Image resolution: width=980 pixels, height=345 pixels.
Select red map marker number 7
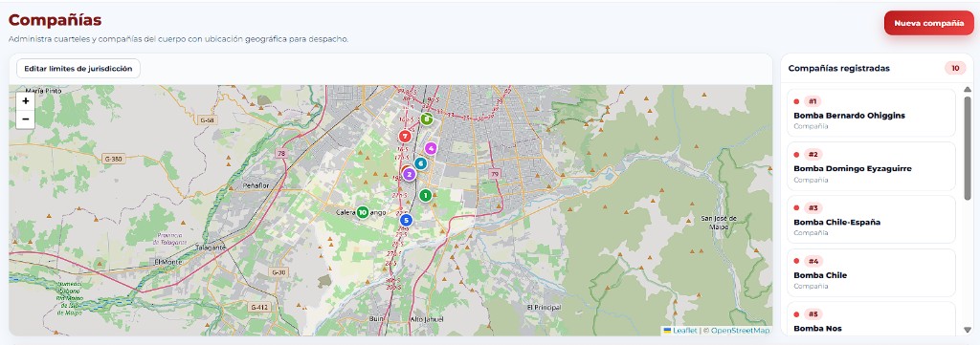coord(405,136)
